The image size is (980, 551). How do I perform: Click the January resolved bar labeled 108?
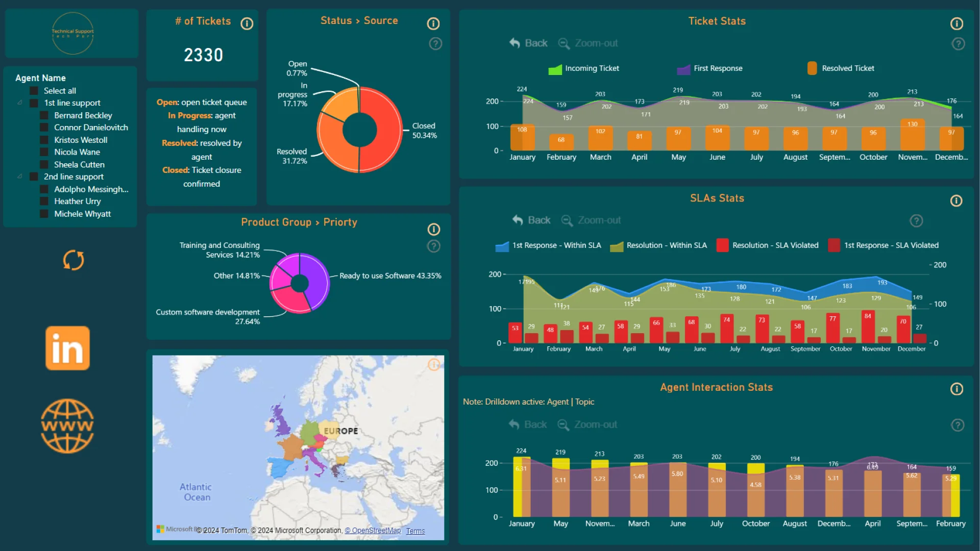click(x=522, y=138)
